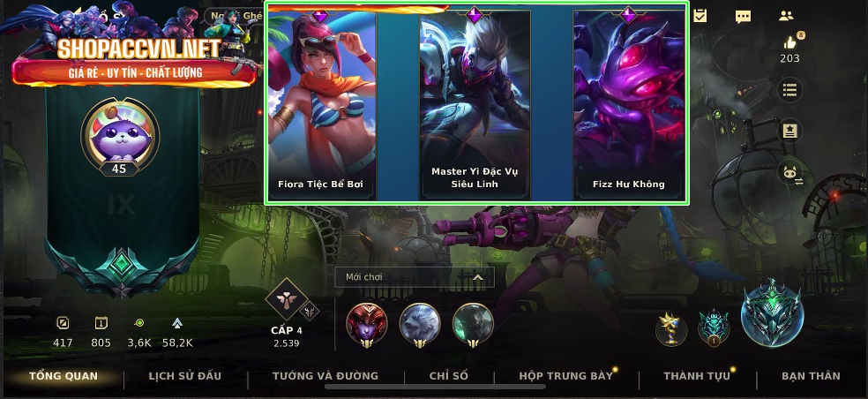The height and width of the screenshot is (399, 868).
Task: Open the Hộp Trưng Bày tab
Action: click(565, 376)
